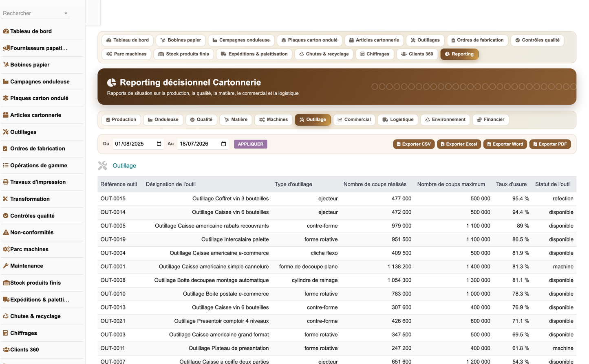Switch to the Matière report tab
The image size is (589, 364).
pos(236,120)
